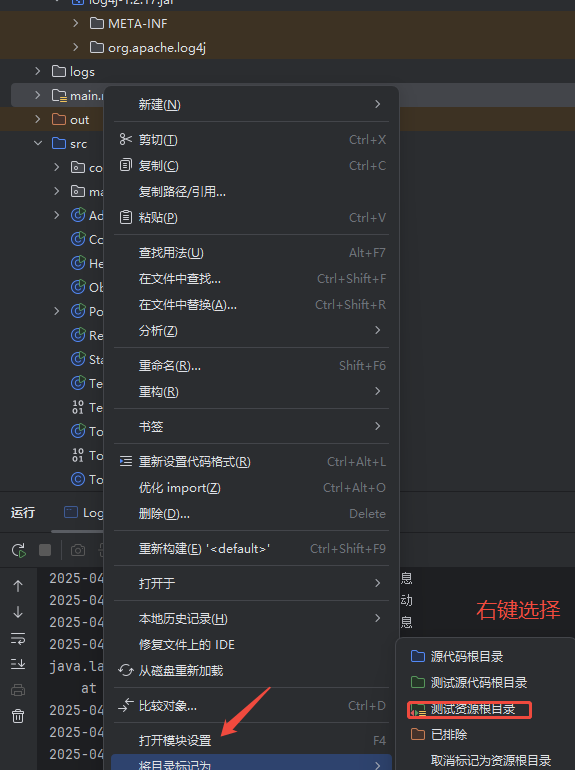Image resolution: width=575 pixels, height=770 pixels.
Task: Open 将目录标记为 submenu
Action: tap(251, 763)
